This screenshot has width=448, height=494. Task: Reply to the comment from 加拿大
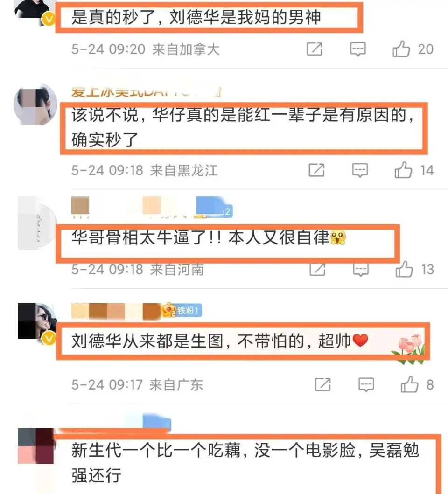(x=358, y=49)
